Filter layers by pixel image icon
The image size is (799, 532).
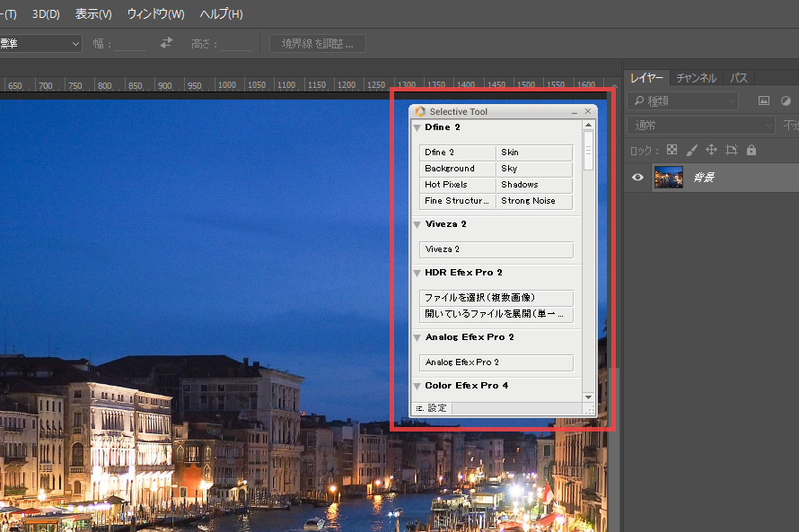pos(764,100)
